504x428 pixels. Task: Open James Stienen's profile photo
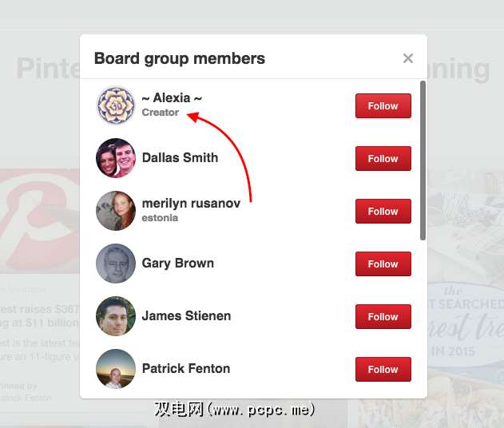point(116,316)
